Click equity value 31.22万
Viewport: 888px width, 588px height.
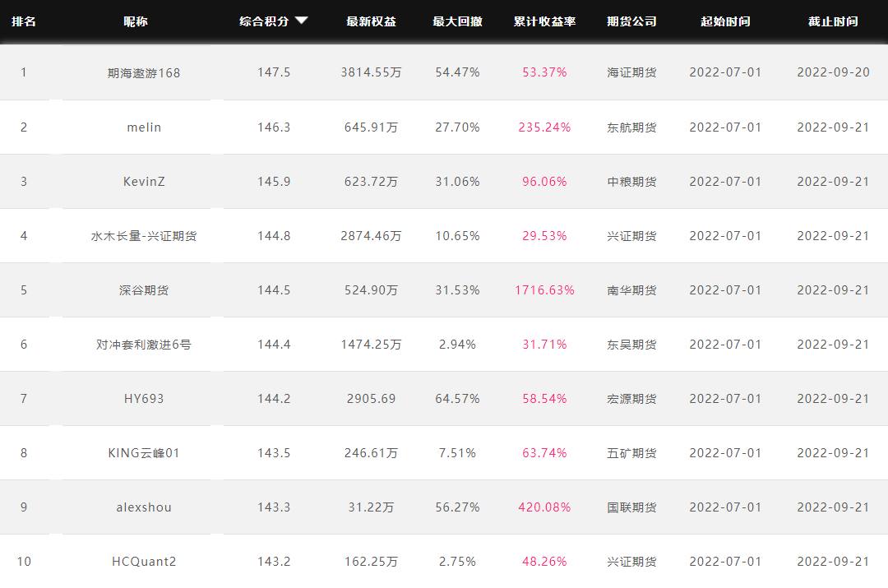click(372, 507)
